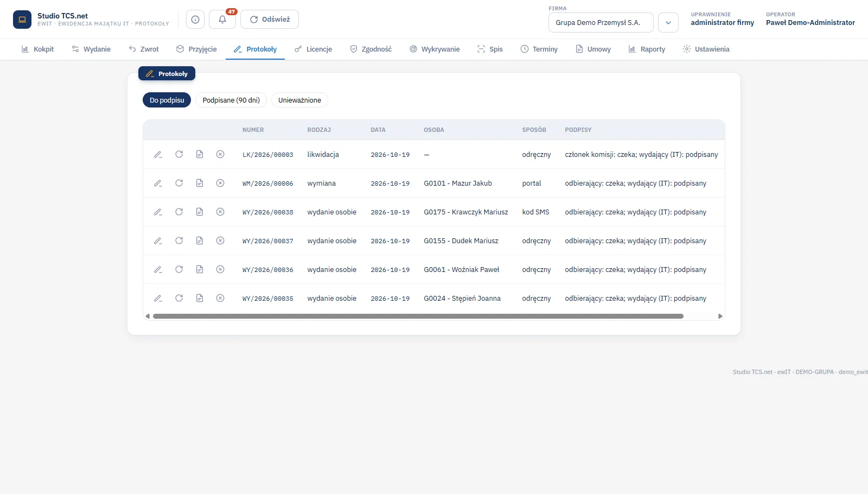Click person G0024 - Stępień Joanna

coord(462,299)
